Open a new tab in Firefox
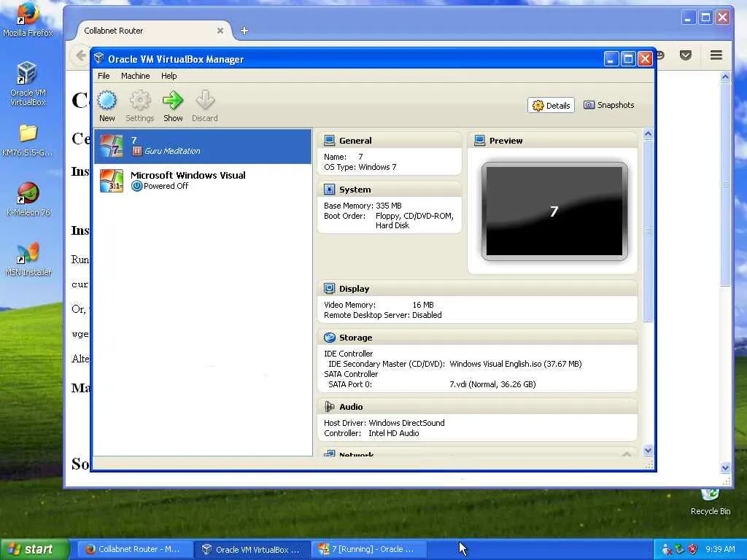This screenshot has height=560, width=747. (x=244, y=31)
